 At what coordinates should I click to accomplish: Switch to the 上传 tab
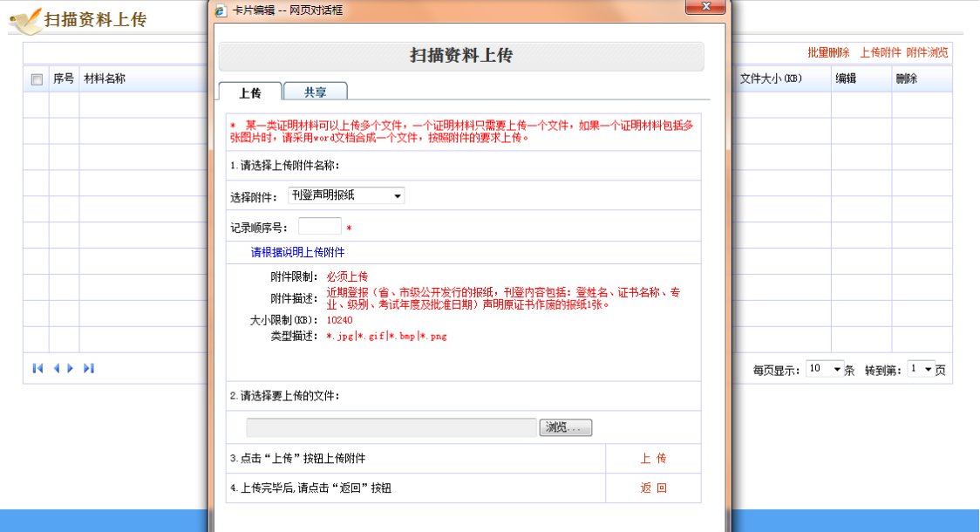point(250,92)
